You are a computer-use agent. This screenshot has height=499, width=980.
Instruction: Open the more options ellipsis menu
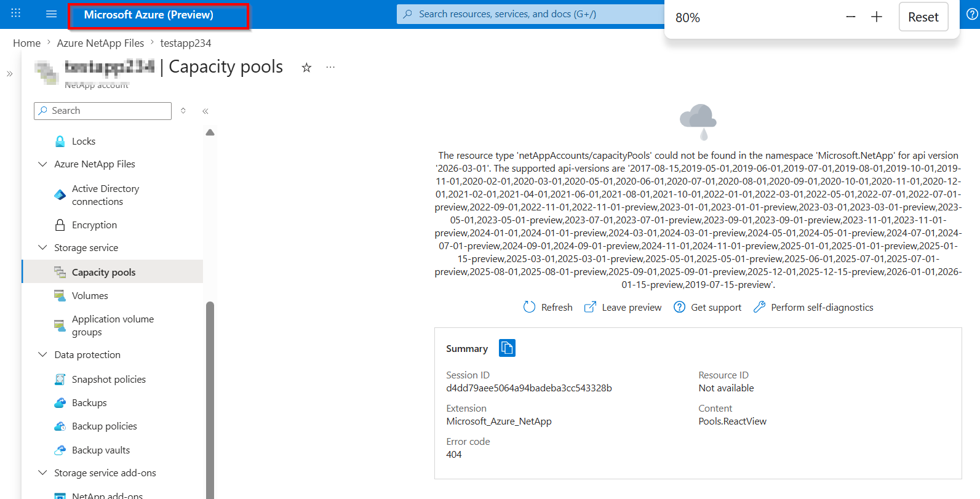[x=330, y=67]
